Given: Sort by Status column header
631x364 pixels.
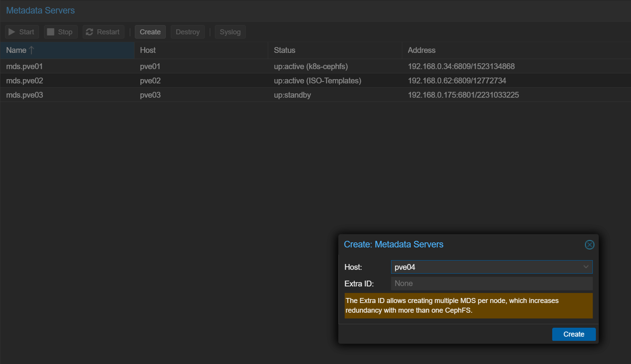Looking at the screenshot, I should [x=335, y=50].
